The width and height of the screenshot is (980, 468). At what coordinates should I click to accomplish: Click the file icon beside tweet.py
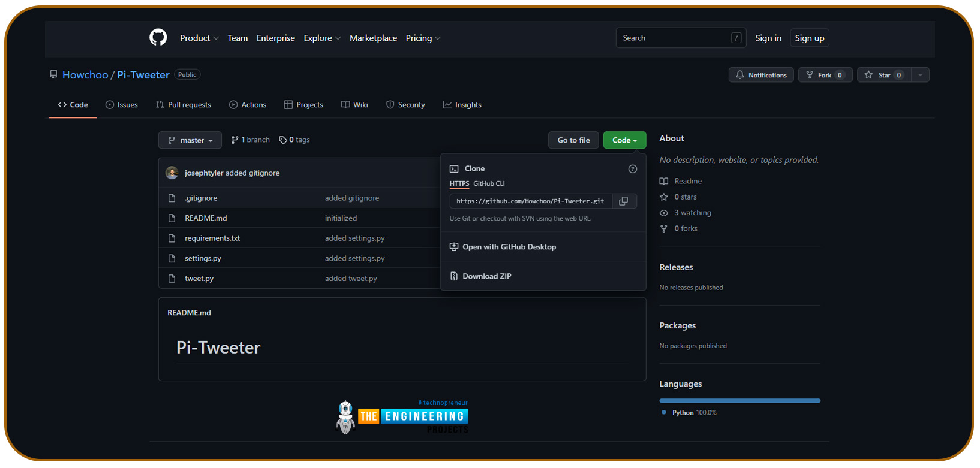point(172,279)
